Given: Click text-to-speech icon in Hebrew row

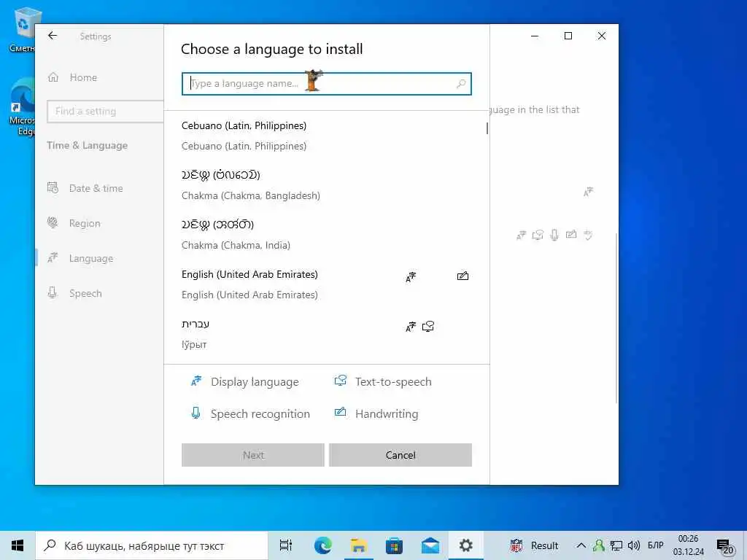Looking at the screenshot, I should coord(427,326).
